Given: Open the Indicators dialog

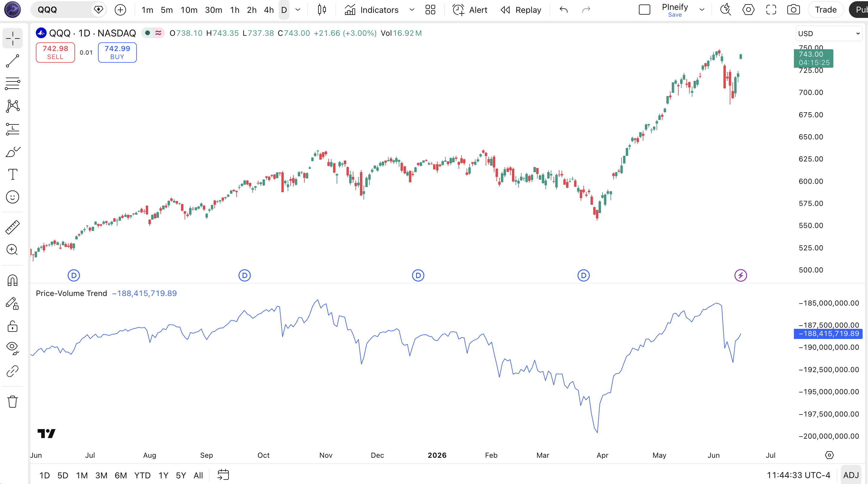Looking at the screenshot, I should point(372,10).
